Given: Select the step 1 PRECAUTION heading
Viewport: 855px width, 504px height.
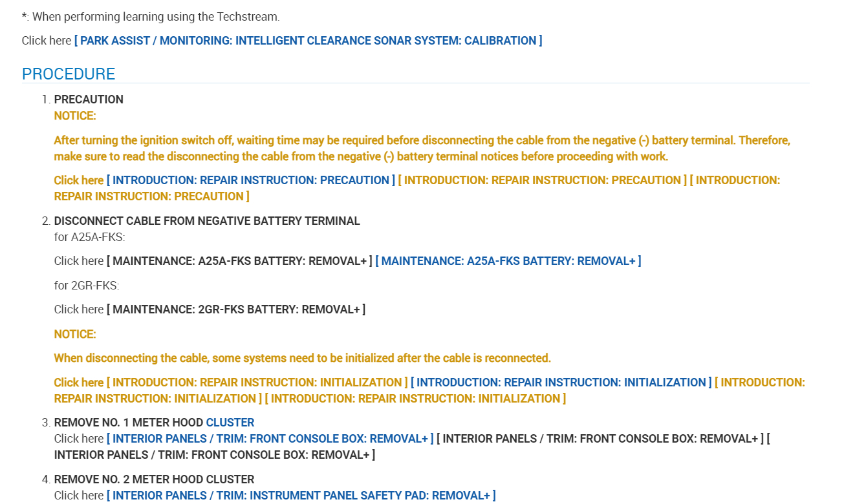Looking at the screenshot, I should pyautogui.click(x=89, y=100).
